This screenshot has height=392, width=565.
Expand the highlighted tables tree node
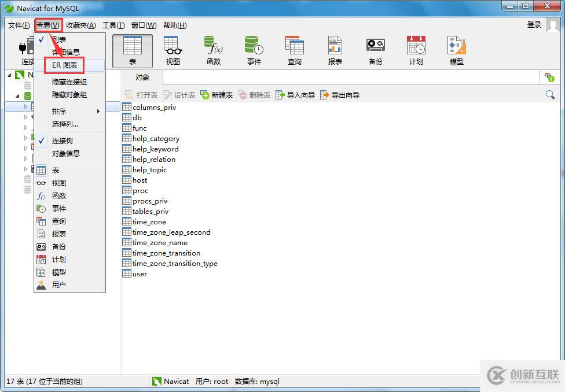pyautogui.click(x=25, y=106)
